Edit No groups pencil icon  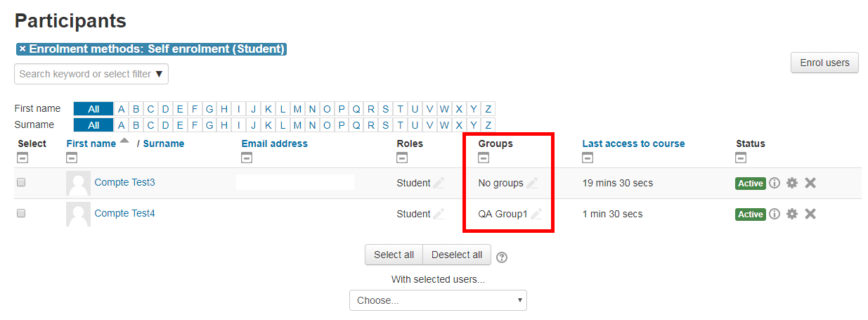tap(532, 183)
